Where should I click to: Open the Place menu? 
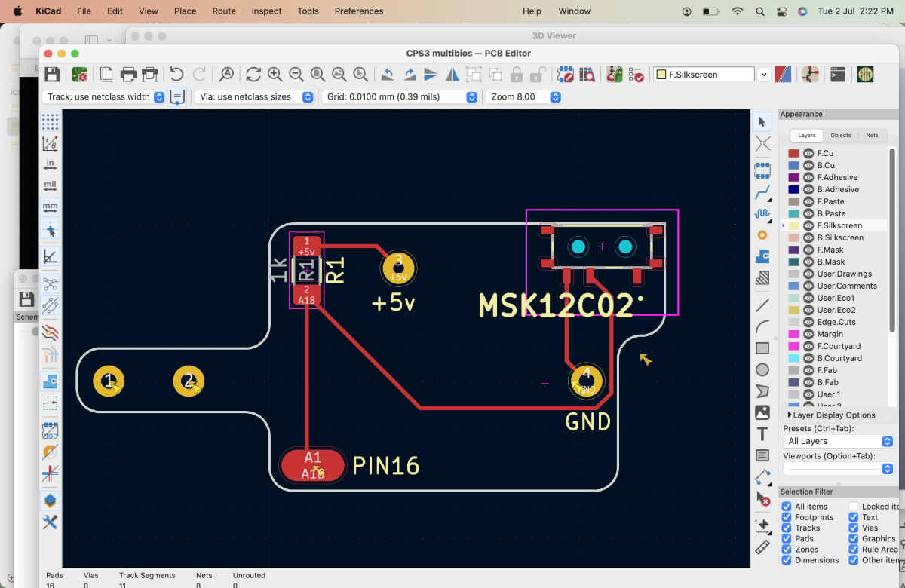185,11
